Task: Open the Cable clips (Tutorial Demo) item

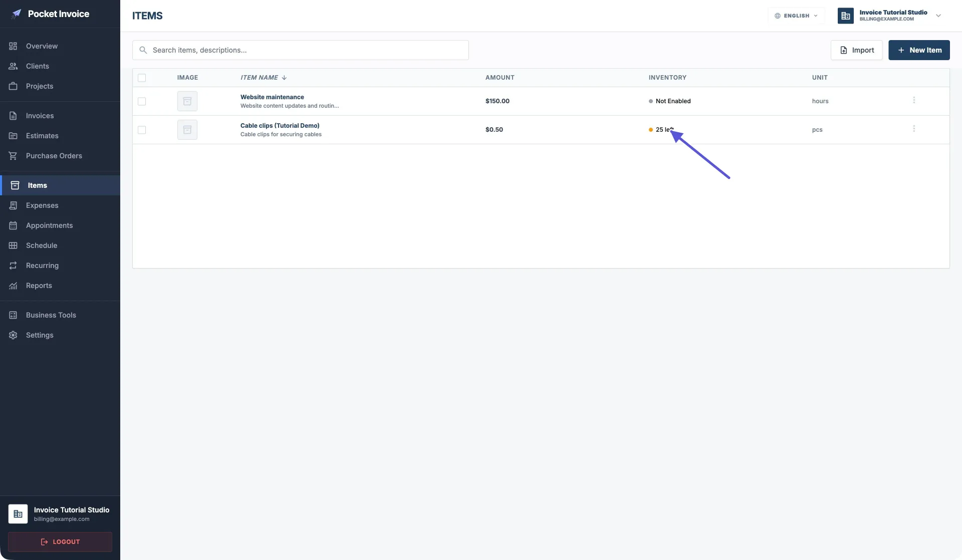Action: (x=280, y=126)
